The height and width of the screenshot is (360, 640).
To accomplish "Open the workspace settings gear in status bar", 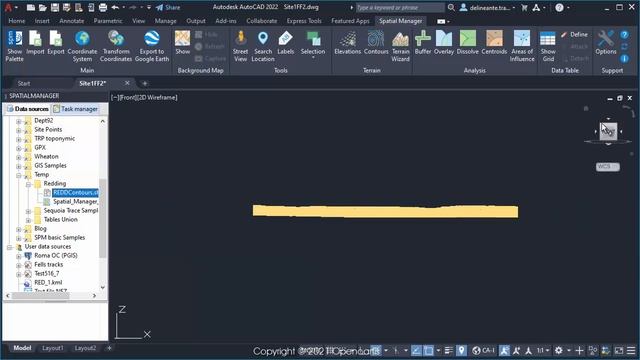I will (x=558, y=350).
